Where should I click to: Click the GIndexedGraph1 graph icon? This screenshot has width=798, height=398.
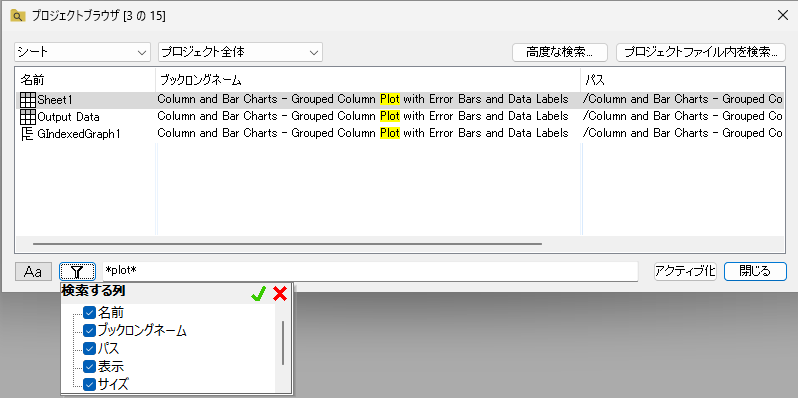point(28,134)
